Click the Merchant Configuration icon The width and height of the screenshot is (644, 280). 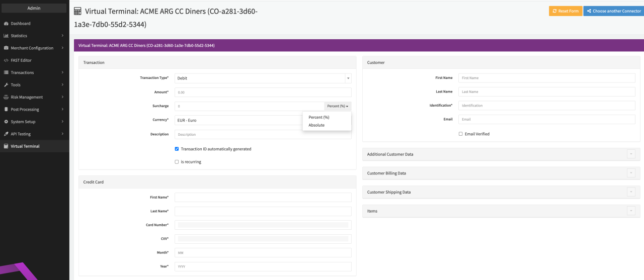(6, 48)
